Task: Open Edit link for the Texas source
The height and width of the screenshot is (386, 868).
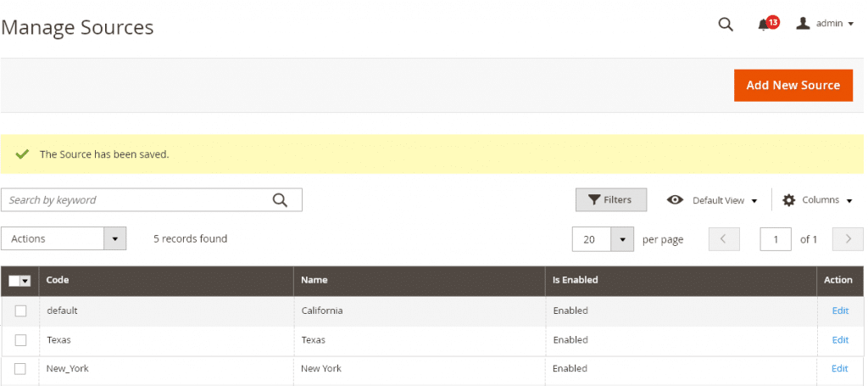Action: point(840,339)
